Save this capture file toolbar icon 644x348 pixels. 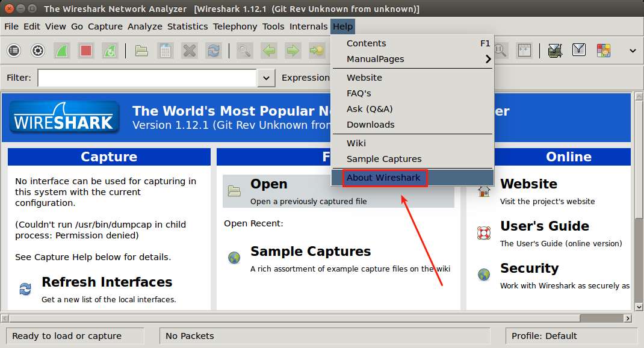point(166,51)
